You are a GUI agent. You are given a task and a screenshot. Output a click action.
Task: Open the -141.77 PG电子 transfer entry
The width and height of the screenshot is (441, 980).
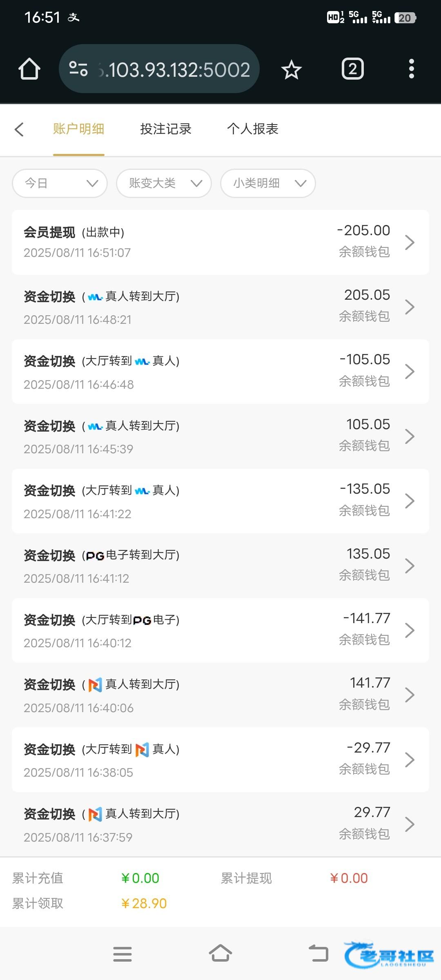(x=220, y=630)
